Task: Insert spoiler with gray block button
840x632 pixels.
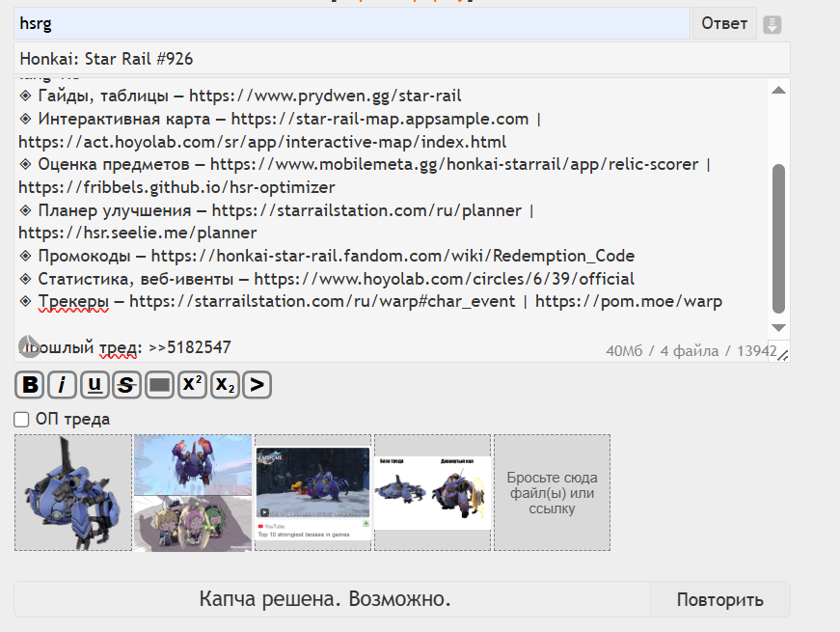Action: click(x=159, y=384)
